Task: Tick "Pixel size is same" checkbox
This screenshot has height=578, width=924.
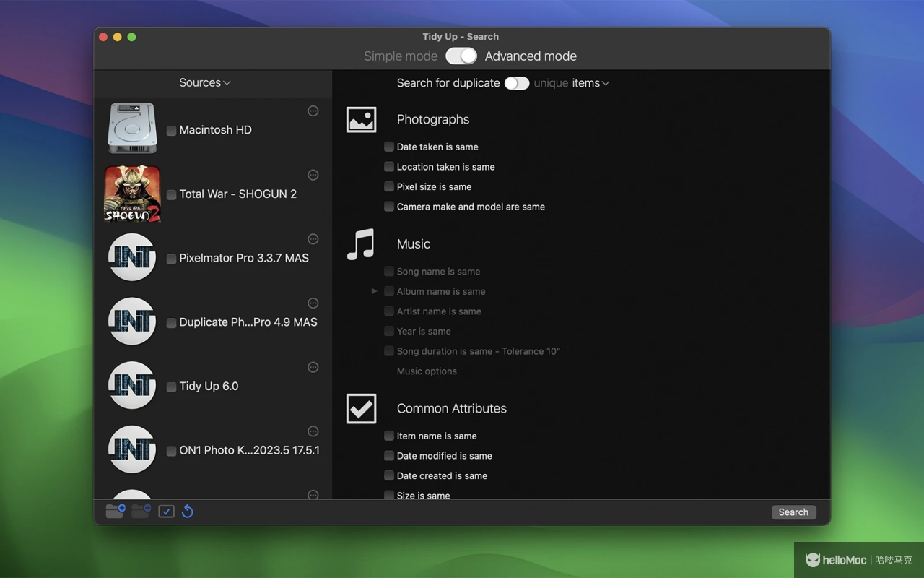Action: tap(389, 186)
